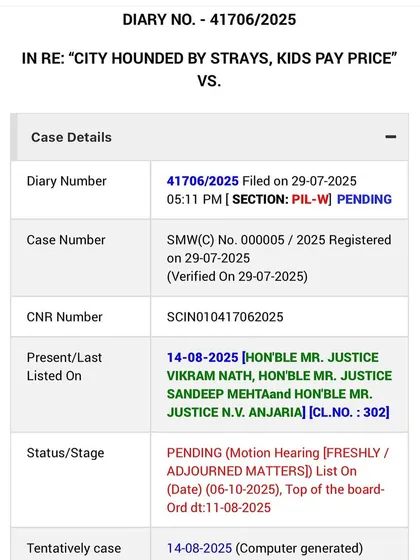Image resolution: width=420 pixels, height=560 pixels.
Task: Select the 14-08-2025 listed-on date
Action: 202,358
